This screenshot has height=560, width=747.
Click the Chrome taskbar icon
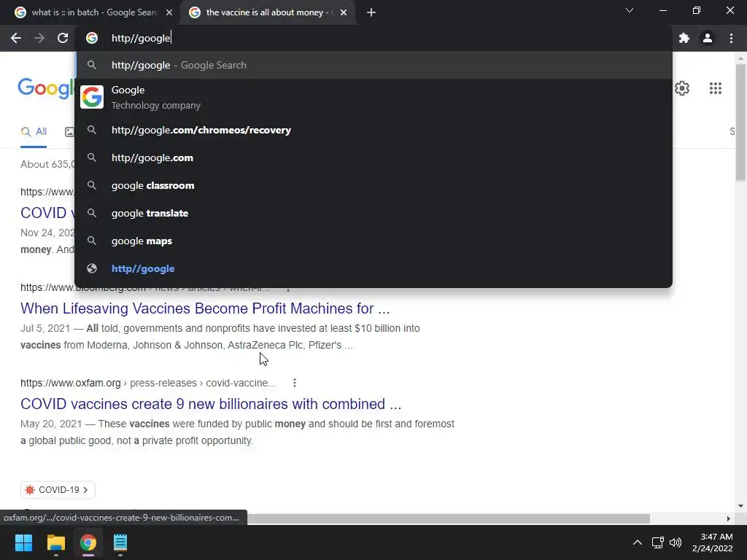point(88,542)
